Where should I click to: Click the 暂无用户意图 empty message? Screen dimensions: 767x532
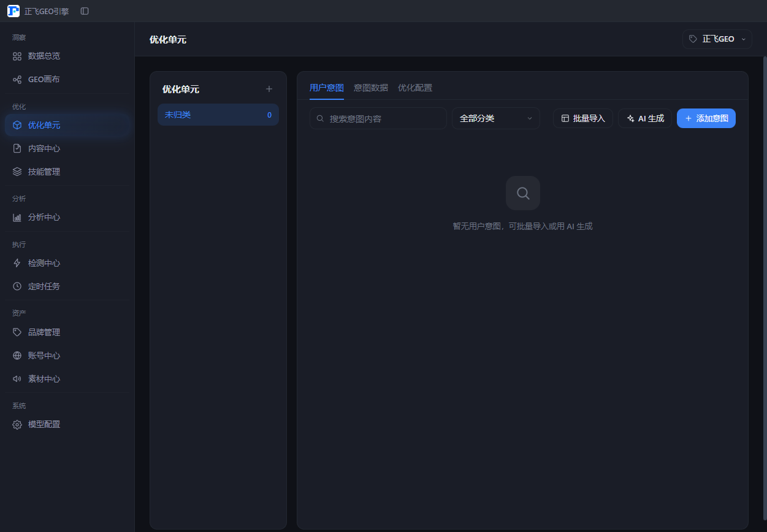[523, 226]
